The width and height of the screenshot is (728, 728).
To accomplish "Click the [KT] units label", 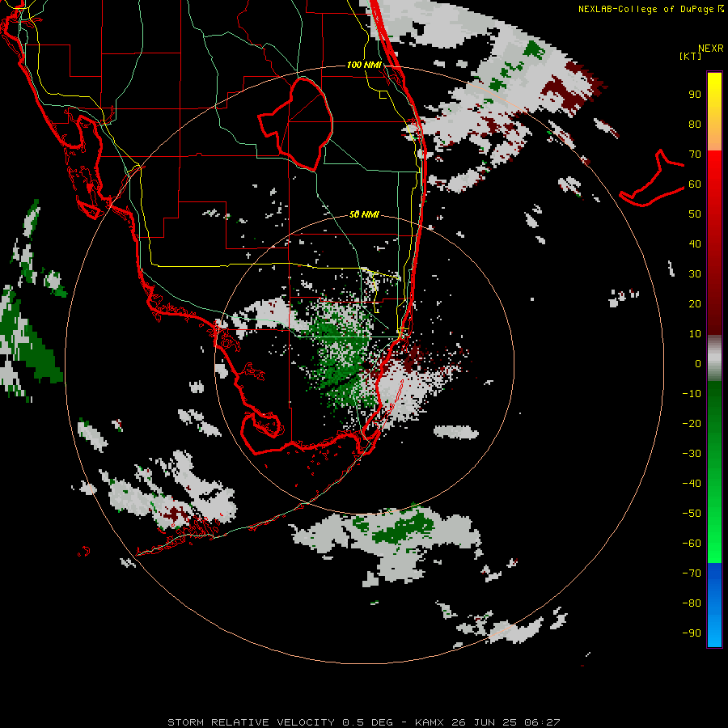I will pyautogui.click(x=690, y=56).
